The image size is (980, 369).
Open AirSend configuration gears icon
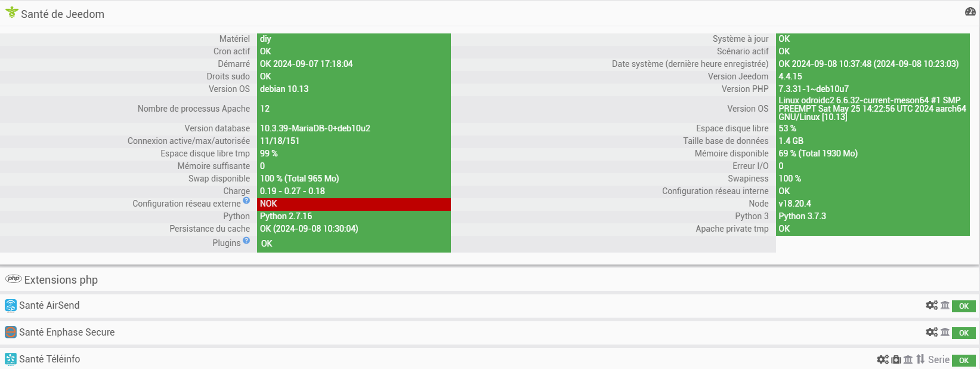[932, 305]
